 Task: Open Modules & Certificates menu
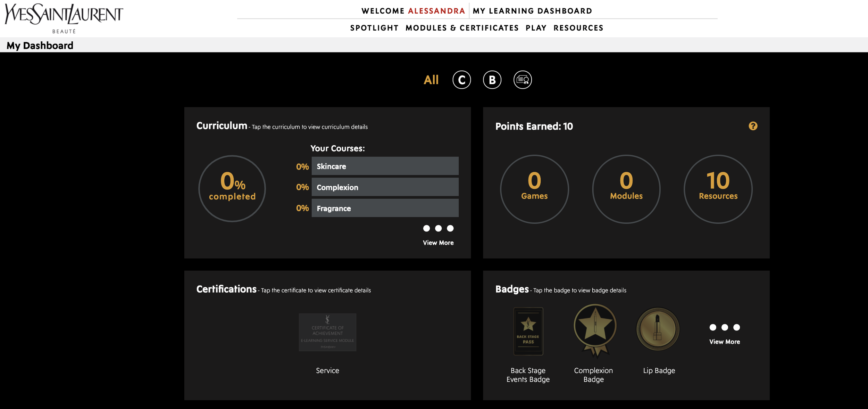462,28
